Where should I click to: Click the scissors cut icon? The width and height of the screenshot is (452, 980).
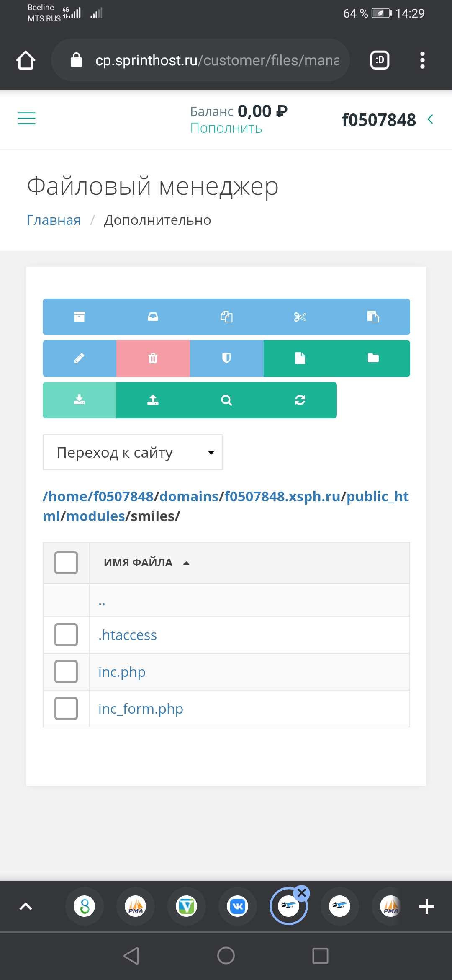[300, 317]
